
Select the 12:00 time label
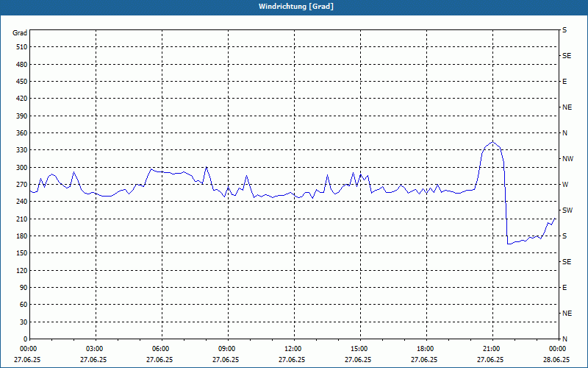tap(293, 349)
